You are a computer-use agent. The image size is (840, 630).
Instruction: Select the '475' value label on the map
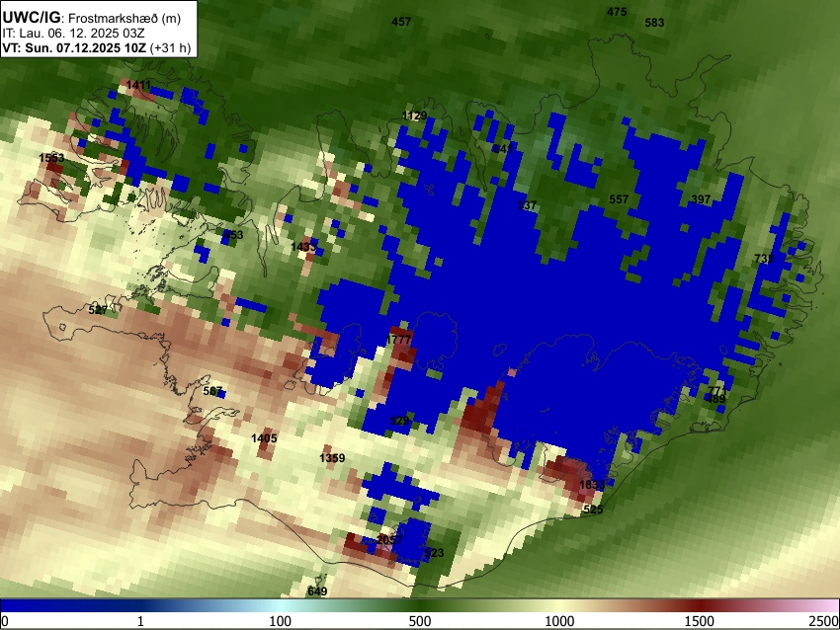(617, 12)
